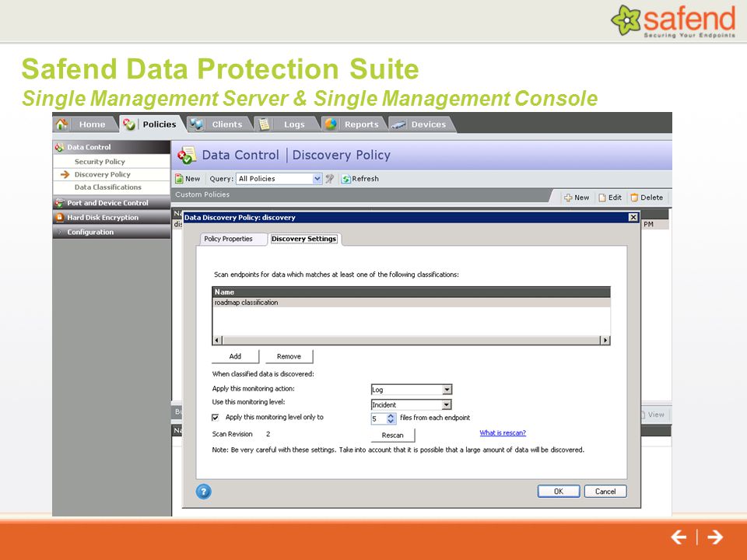Click the Reports pie chart icon
Screen dimensions: 747x560
(331, 124)
